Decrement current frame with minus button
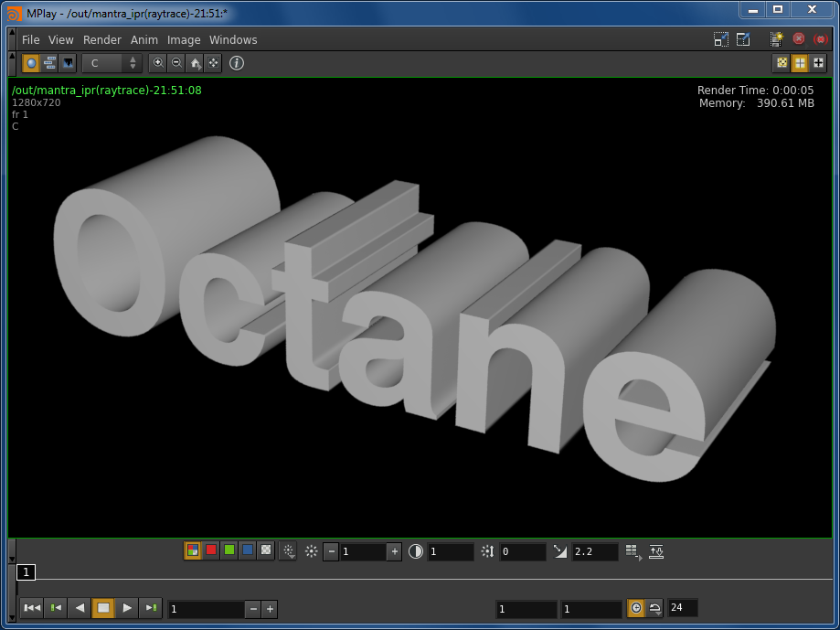Image resolution: width=840 pixels, height=630 pixels. click(x=253, y=609)
